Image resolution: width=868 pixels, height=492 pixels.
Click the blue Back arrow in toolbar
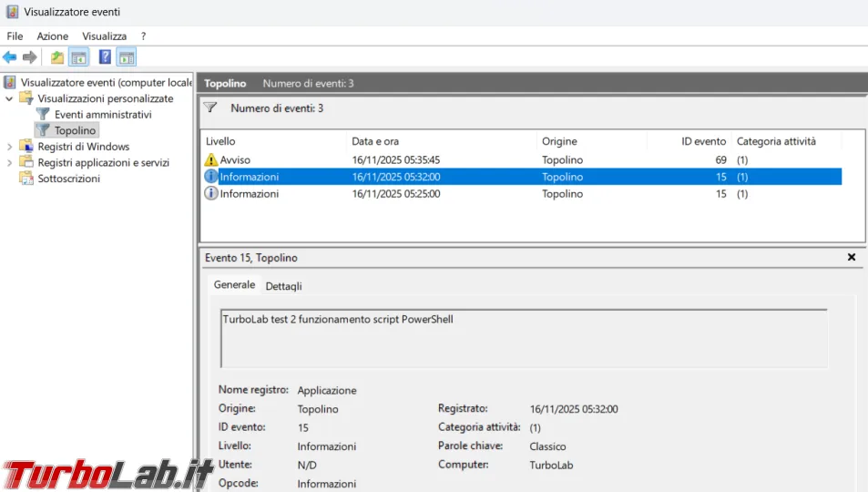coord(10,57)
